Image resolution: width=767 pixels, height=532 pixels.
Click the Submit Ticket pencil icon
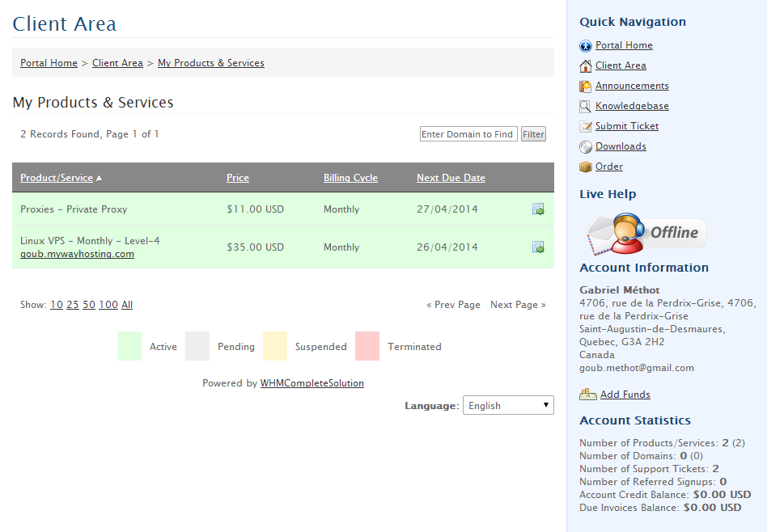(586, 127)
